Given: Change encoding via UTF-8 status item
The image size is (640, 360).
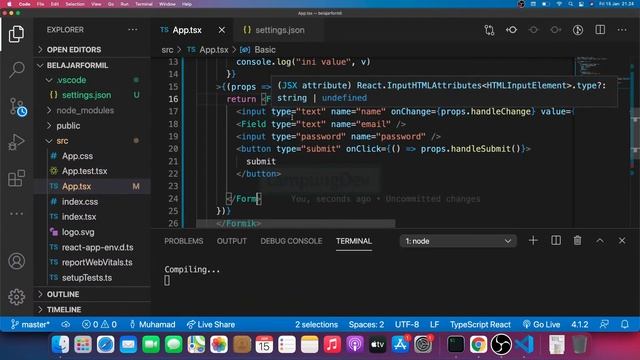Looking at the screenshot, I should point(407,324).
